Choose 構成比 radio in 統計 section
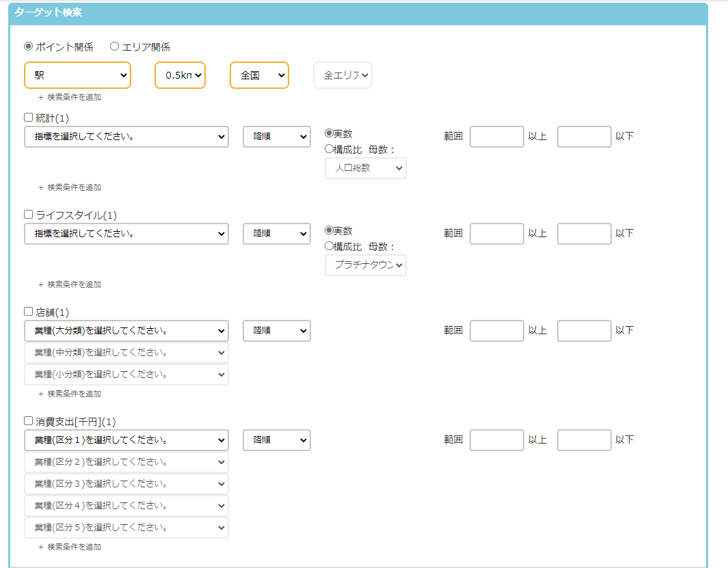This screenshot has width=728, height=568. pos(329,149)
